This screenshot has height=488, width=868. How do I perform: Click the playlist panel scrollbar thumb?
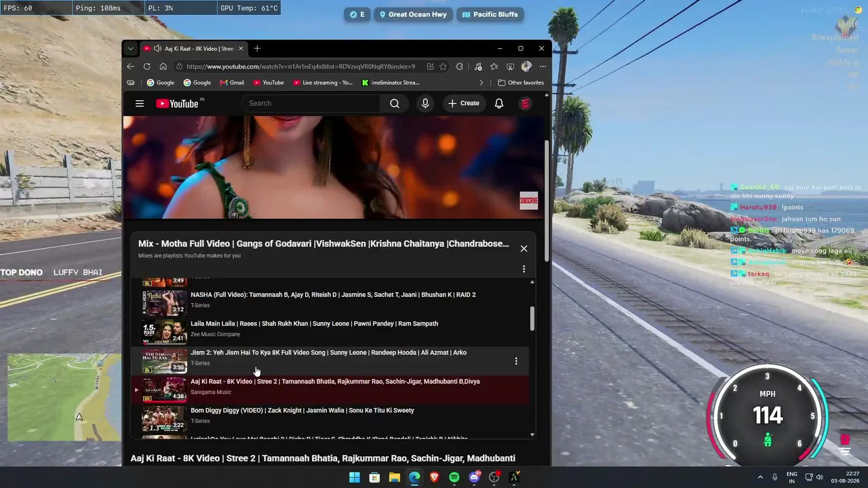532,318
